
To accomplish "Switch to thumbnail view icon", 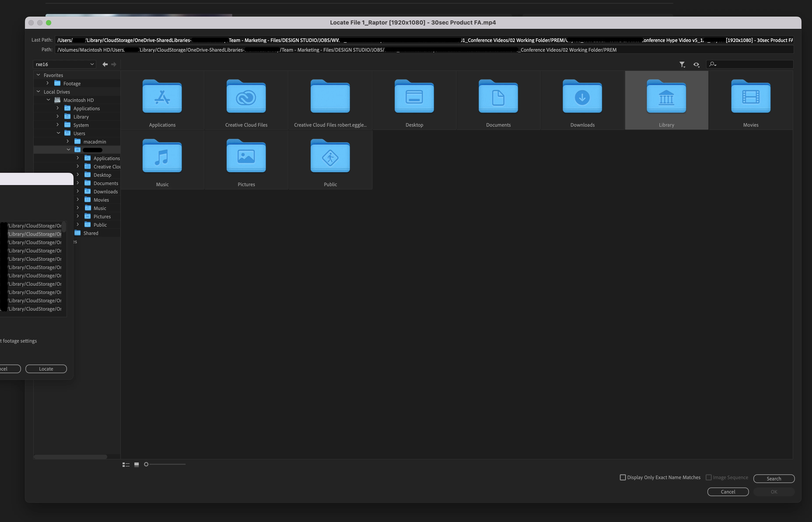I will [137, 465].
